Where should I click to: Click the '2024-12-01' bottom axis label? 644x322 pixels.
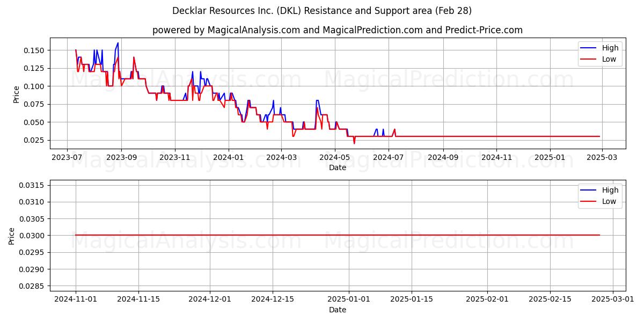pyautogui.click(x=210, y=300)
